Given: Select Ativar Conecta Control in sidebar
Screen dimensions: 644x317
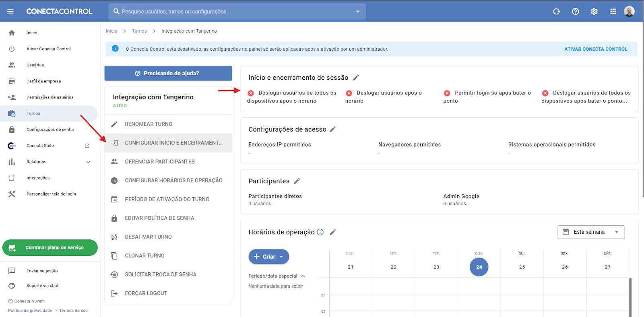Looking at the screenshot, I should coord(49,49).
